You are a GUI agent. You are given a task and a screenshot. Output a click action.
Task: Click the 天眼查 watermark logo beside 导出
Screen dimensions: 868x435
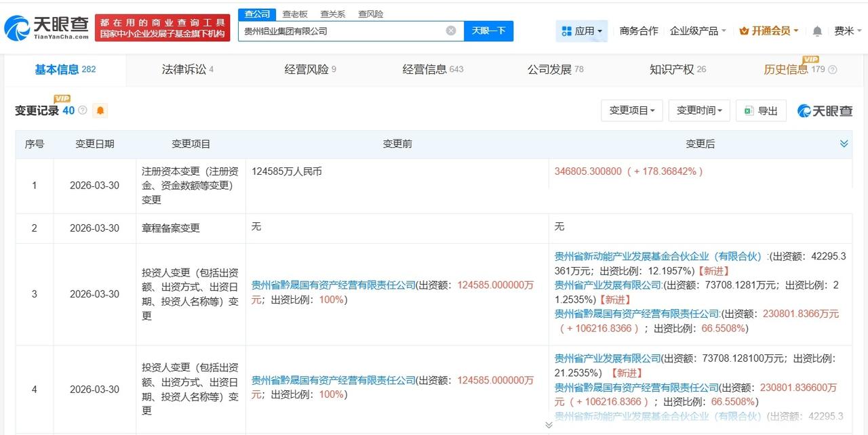pyautogui.click(x=825, y=110)
